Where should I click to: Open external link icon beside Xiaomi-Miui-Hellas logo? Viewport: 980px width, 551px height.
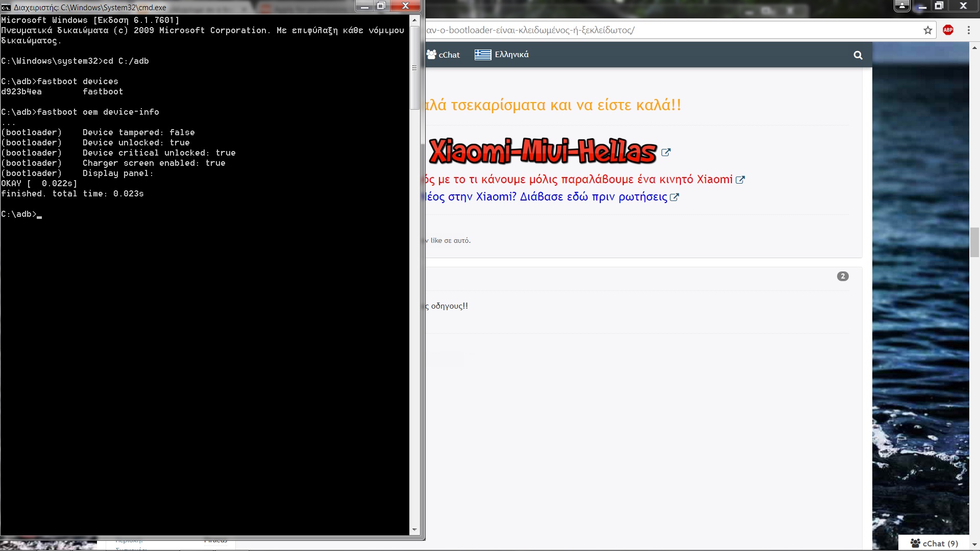point(666,152)
